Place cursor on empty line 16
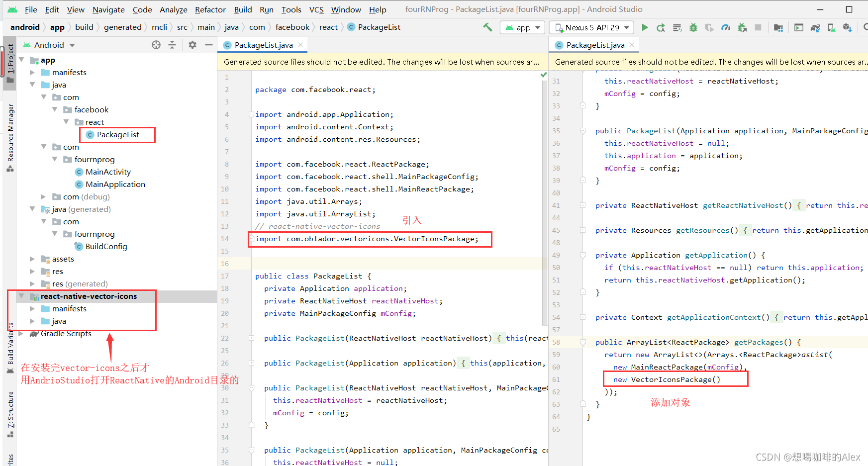Screen dimensions: 868x466 [x=398, y=264]
